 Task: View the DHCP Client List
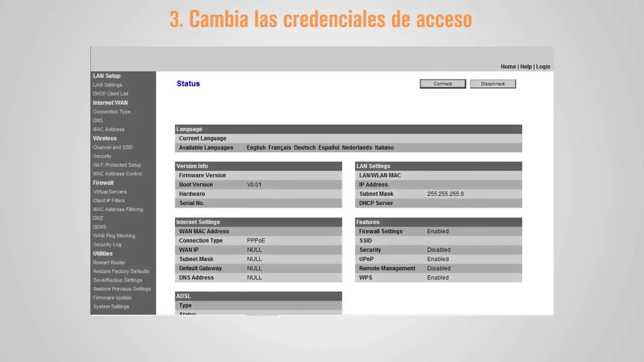tap(110, 94)
